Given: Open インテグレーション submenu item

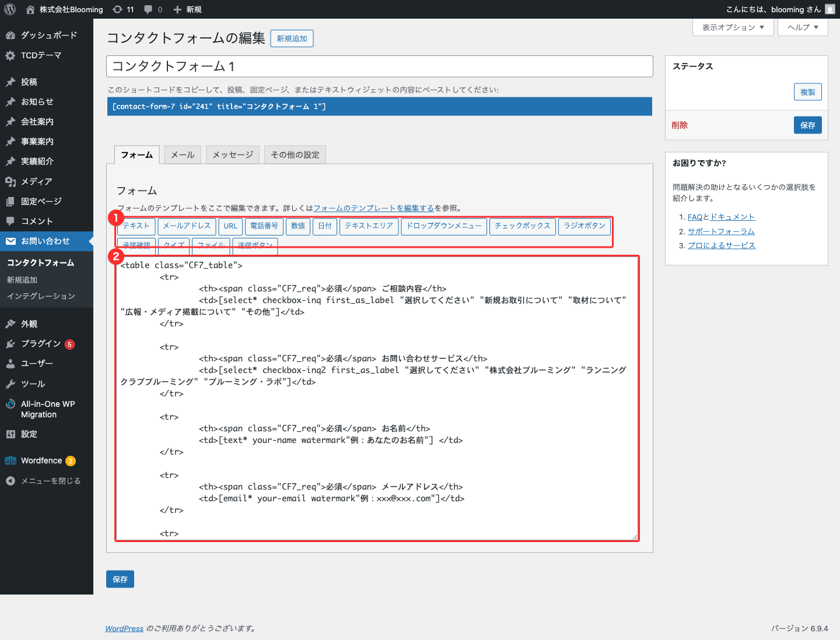Looking at the screenshot, I should 41,296.
